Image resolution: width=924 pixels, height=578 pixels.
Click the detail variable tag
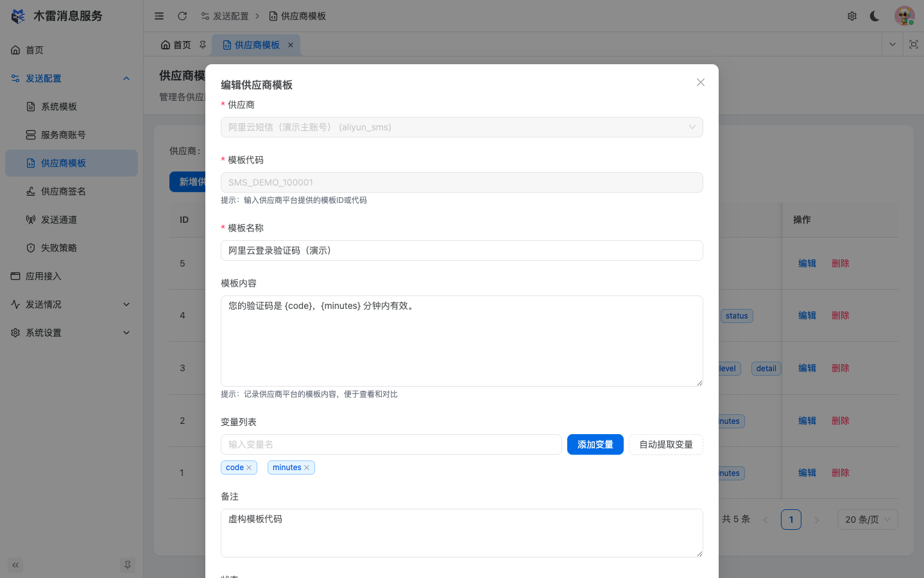pos(766,369)
